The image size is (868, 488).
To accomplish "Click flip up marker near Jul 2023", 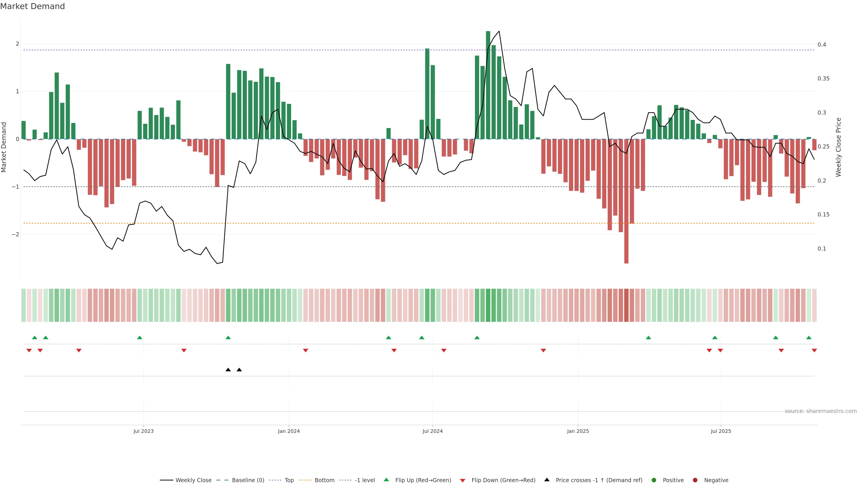I will 140,338.
